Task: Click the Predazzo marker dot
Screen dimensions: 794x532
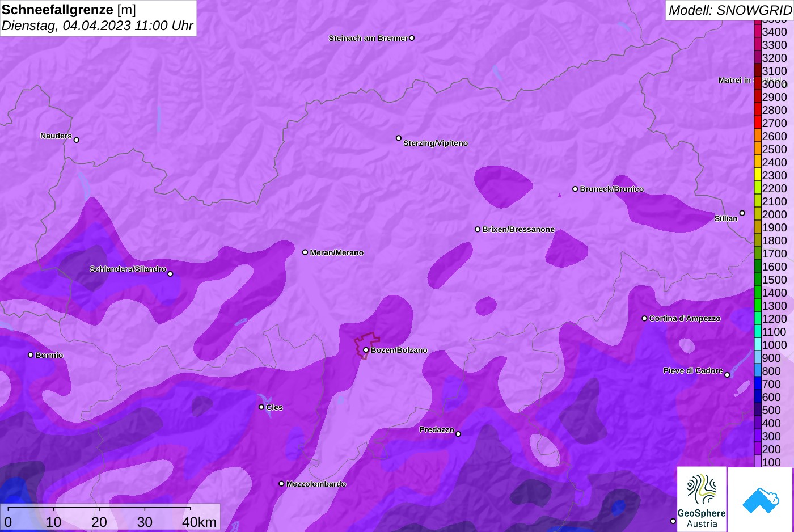Action: coord(458,434)
